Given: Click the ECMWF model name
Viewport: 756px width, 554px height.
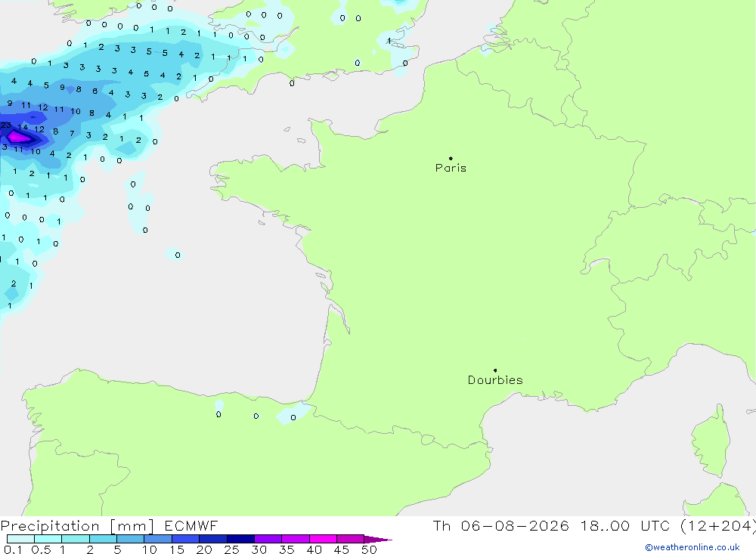Looking at the screenshot, I should 191,525.
